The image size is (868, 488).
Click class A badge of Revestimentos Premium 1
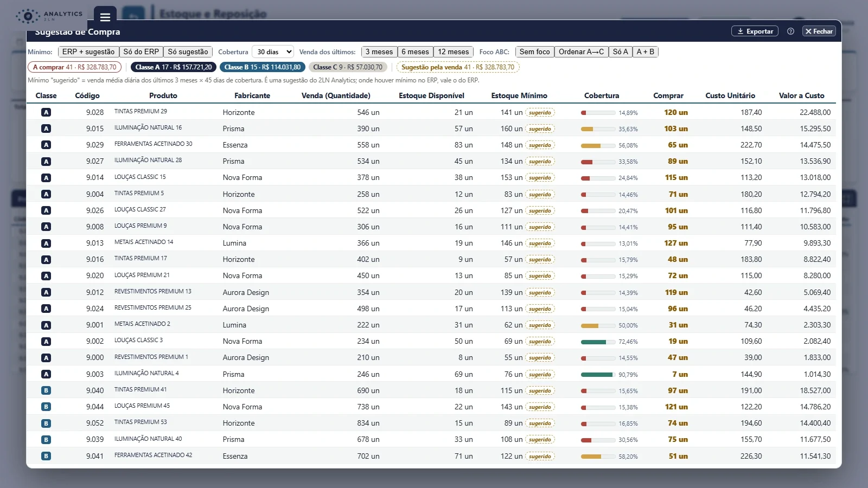(46, 357)
